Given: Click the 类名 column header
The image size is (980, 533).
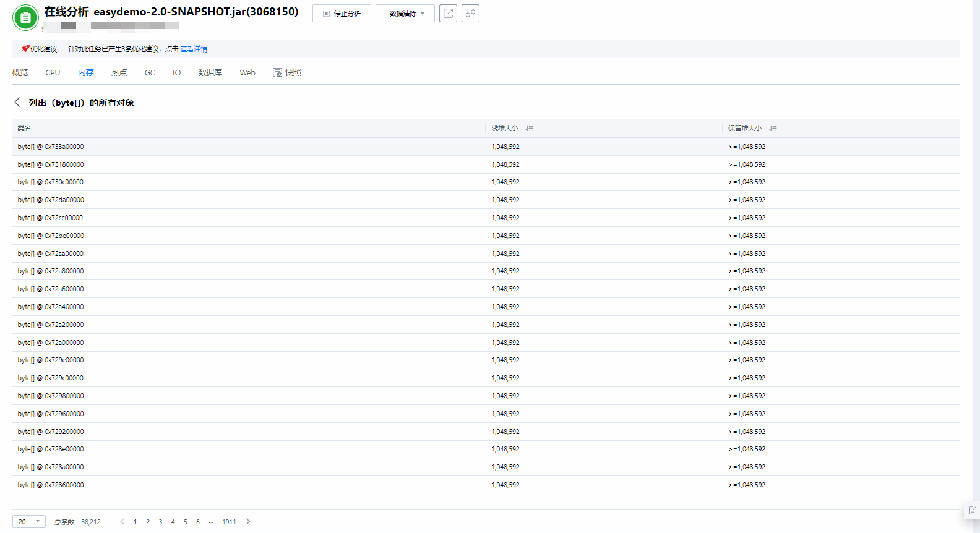Looking at the screenshot, I should point(24,128).
